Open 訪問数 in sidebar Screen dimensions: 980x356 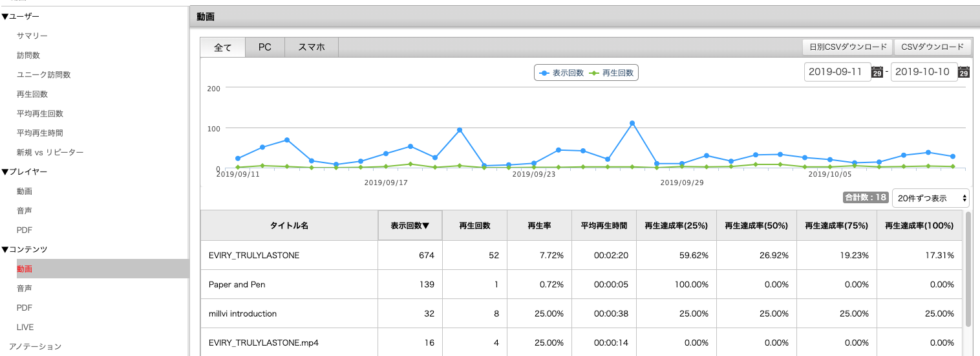tap(28, 55)
